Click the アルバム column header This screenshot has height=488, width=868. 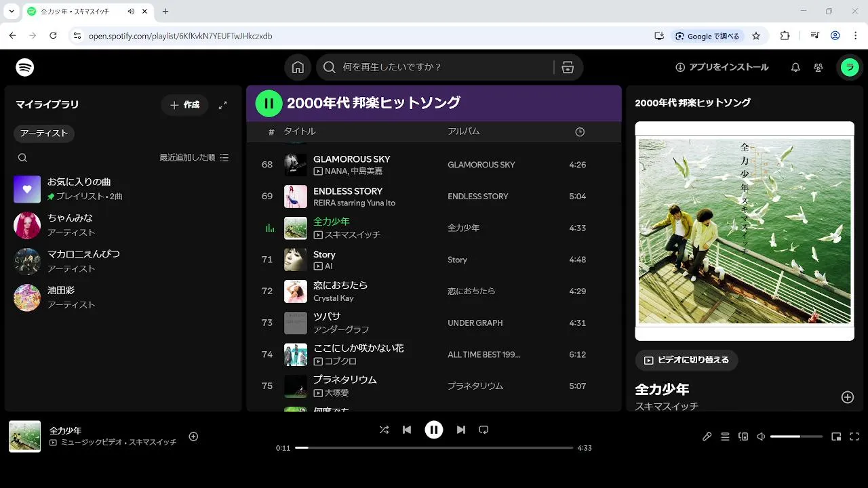tap(464, 131)
